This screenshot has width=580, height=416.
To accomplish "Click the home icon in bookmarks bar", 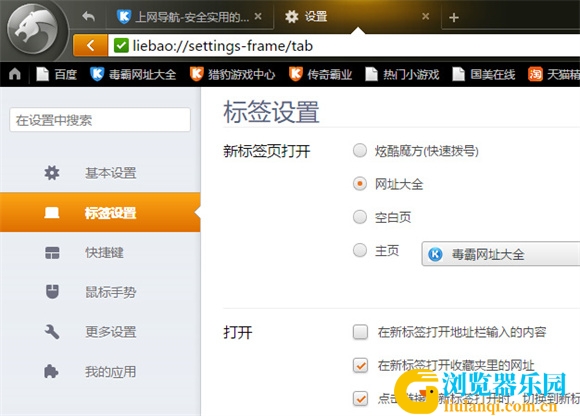I will [x=15, y=74].
